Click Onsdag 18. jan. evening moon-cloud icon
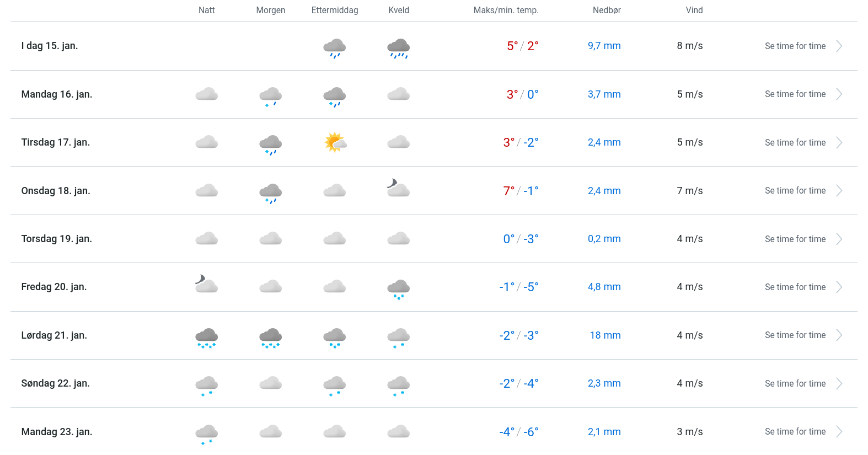This screenshot has width=868, height=455. [x=398, y=188]
